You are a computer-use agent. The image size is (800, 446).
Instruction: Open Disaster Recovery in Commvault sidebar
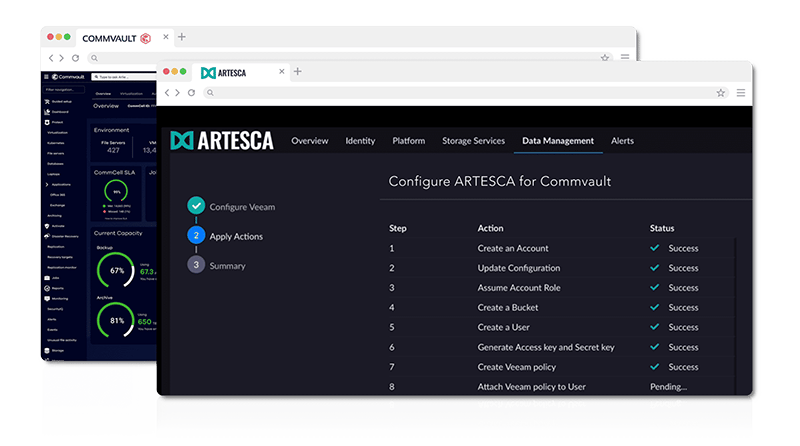61,236
